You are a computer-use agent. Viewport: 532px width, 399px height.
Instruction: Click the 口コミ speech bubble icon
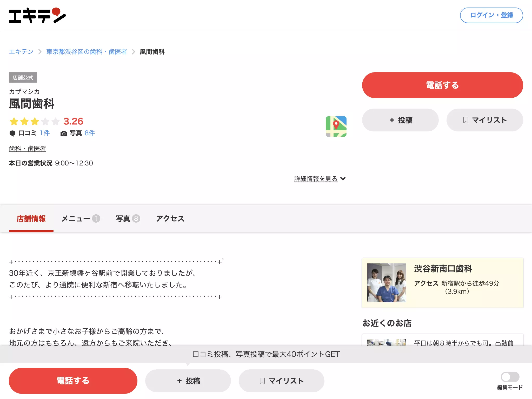(12, 133)
